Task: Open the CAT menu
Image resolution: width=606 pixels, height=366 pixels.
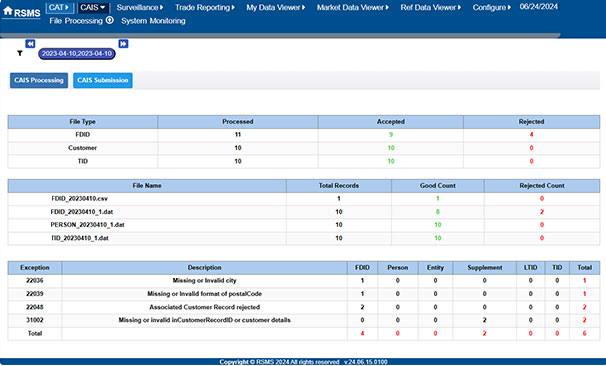Action: point(60,7)
